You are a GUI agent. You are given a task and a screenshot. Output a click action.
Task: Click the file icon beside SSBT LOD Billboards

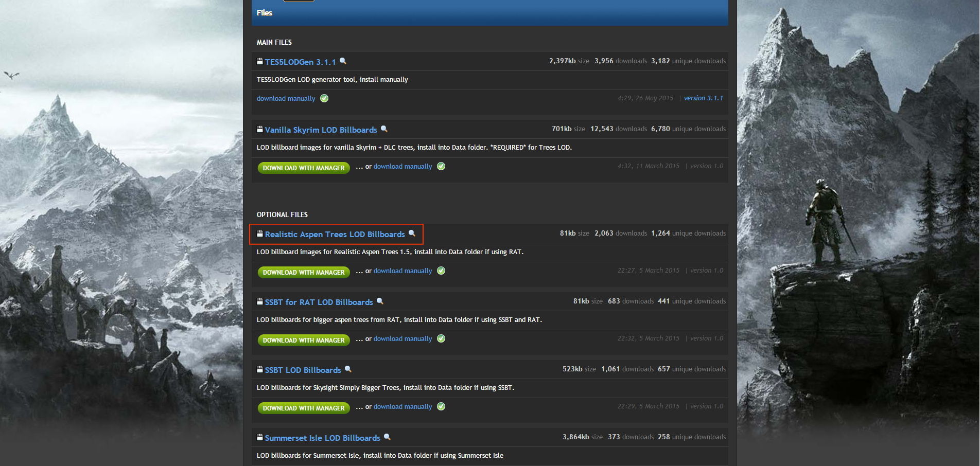260,369
